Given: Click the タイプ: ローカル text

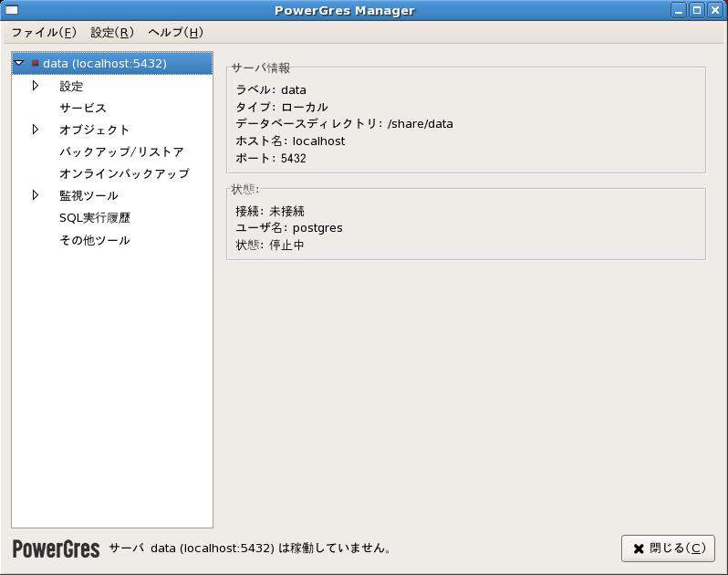Looking at the screenshot, I should pos(281,107).
